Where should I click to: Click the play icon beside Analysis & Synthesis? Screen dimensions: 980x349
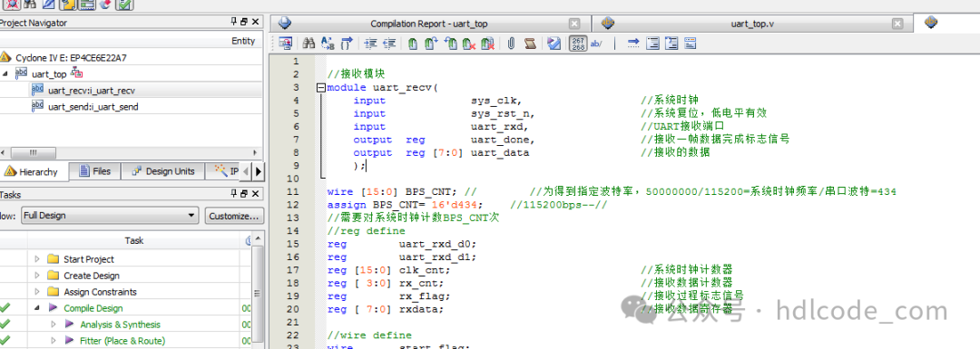[69, 325]
